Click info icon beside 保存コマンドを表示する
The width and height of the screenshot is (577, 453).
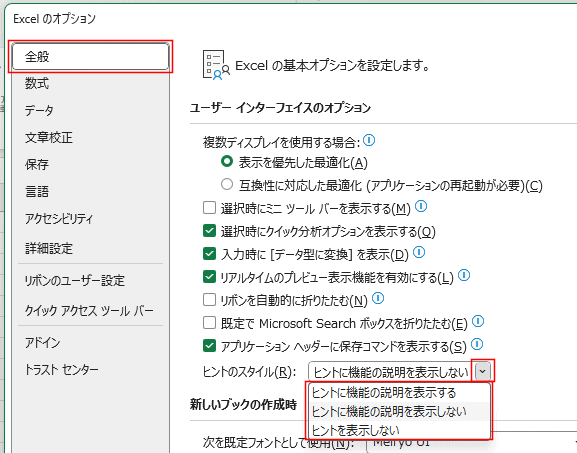point(477,344)
